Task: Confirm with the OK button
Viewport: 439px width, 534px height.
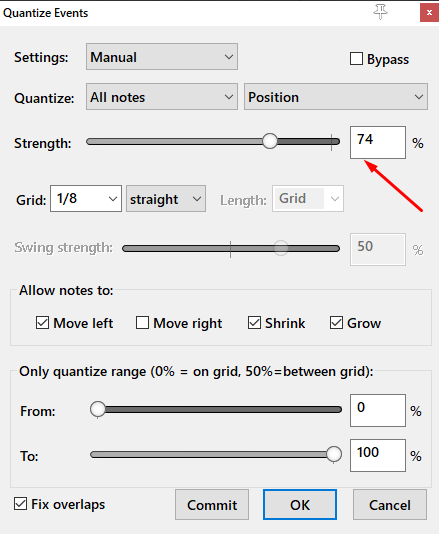Action: [300, 505]
